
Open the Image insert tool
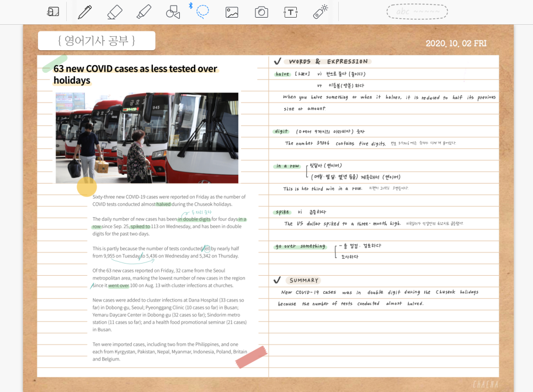pos(232,12)
